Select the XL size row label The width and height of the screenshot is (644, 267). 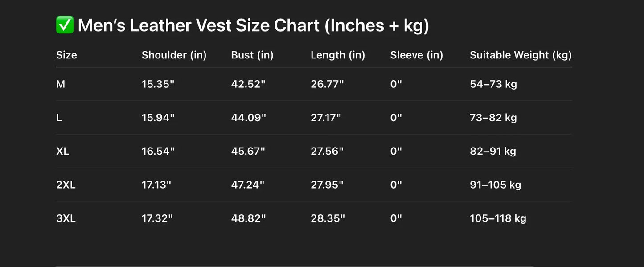(x=63, y=151)
